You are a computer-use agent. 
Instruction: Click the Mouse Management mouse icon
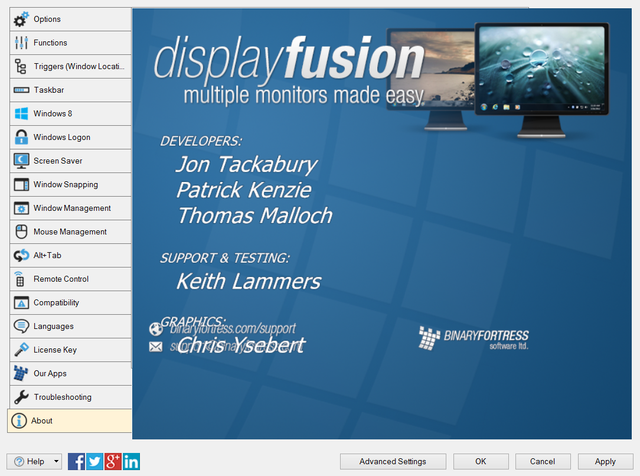pyautogui.click(x=21, y=231)
